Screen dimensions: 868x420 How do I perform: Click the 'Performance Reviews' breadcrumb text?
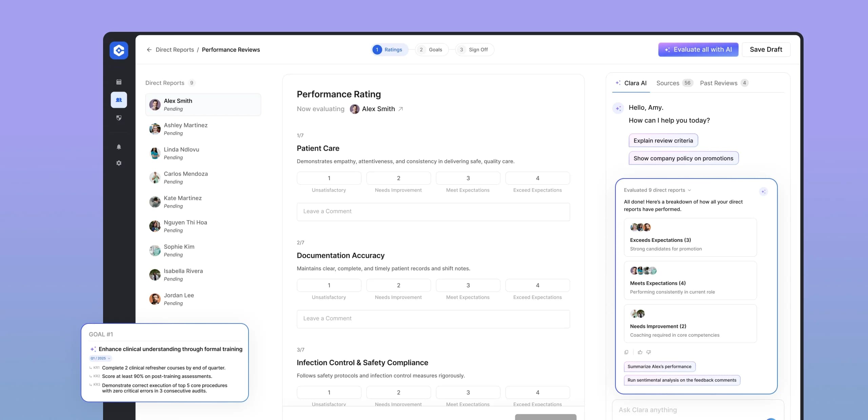pyautogui.click(x=231, y=50)
